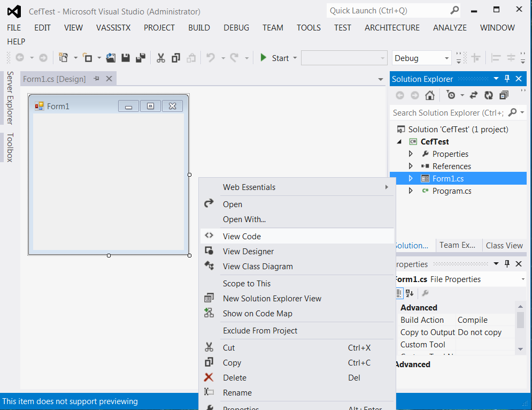This screenshot has height=410, width=532.
Task: Click the Save All toolbar icon
Action: tap(140, 57)
